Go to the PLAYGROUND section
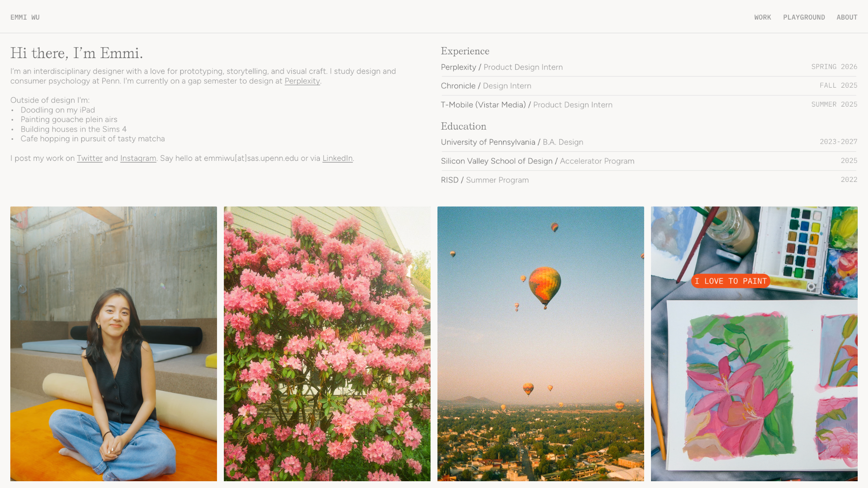 click(804, 17)
